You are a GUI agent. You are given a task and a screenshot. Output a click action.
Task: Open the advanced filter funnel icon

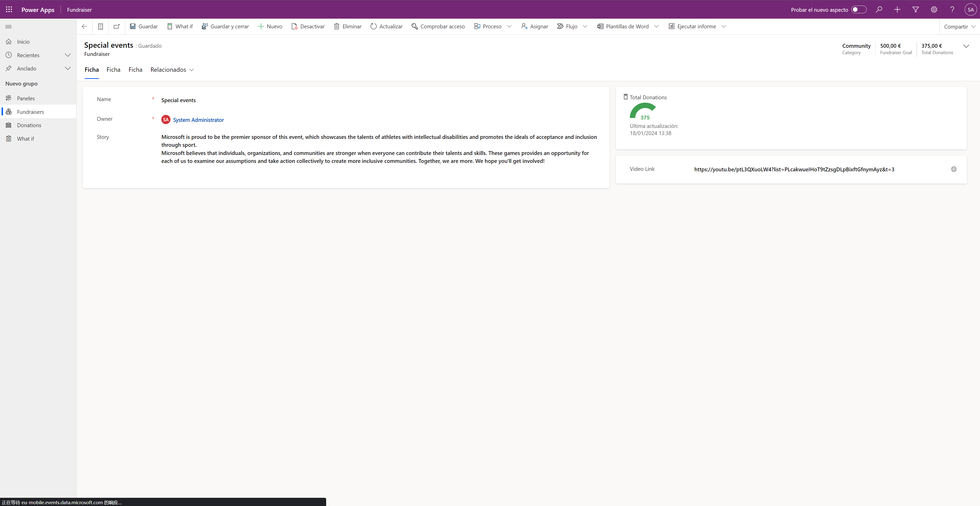(x=916, y=9)
